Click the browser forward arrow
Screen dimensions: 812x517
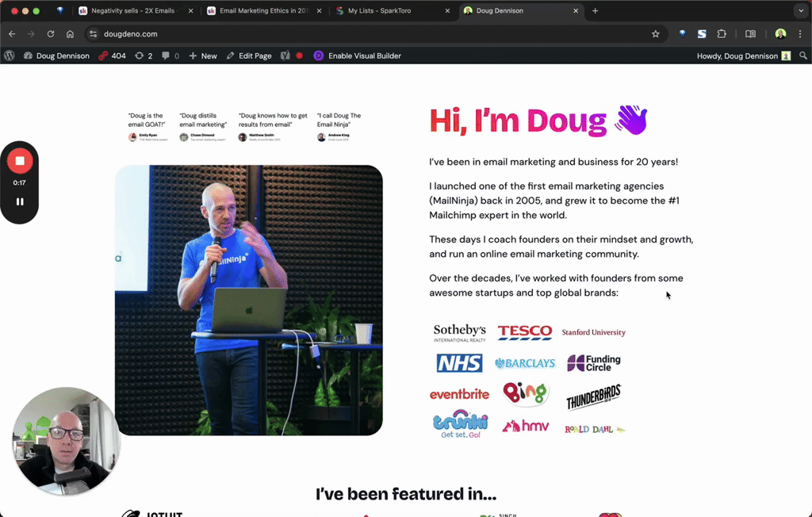[31, 33]
